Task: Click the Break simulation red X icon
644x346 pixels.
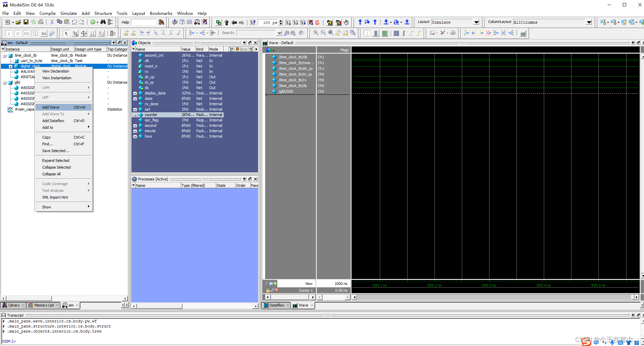Action: coord(310,23)
